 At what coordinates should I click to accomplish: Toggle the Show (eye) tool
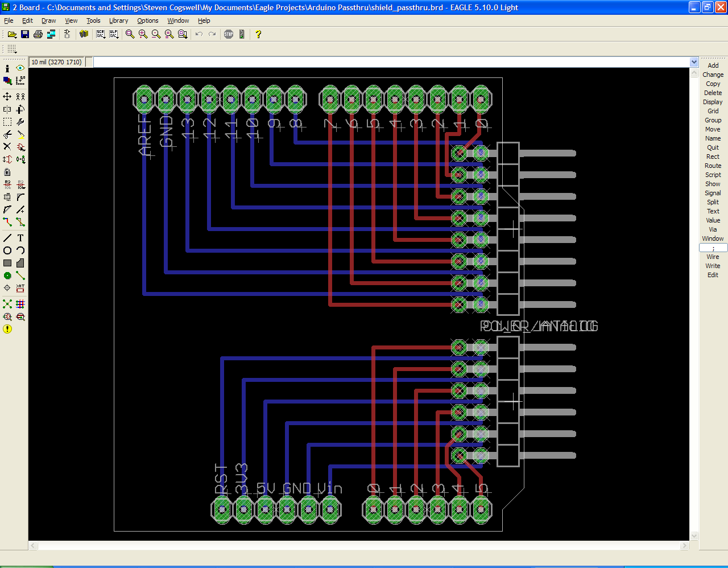(x=20, y=68)
